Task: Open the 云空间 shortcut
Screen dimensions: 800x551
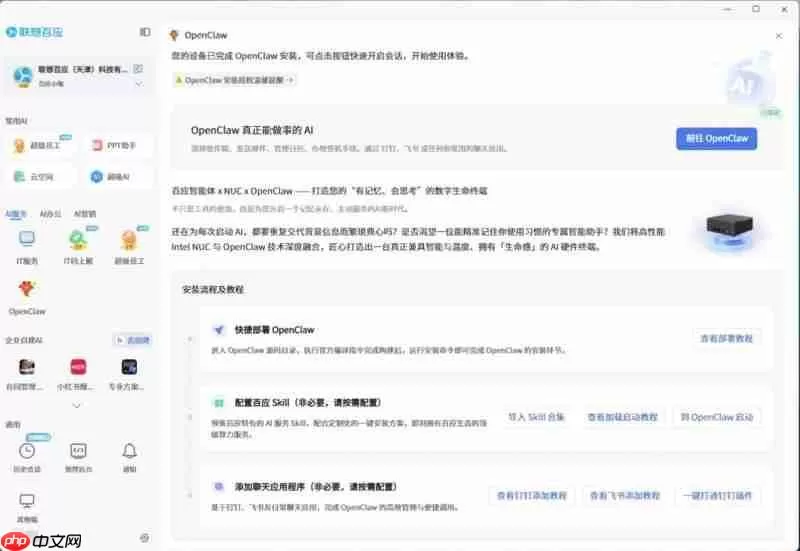Action: pos(42,177)
